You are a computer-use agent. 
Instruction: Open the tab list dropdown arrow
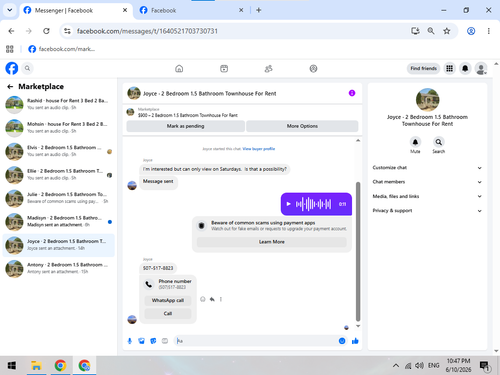[10, 10]
